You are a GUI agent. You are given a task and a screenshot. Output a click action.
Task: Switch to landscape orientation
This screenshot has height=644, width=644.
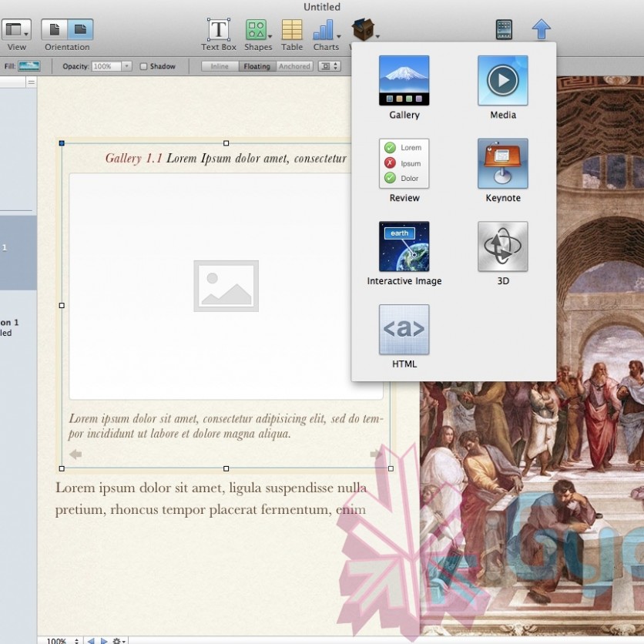[x=80, y=30]
